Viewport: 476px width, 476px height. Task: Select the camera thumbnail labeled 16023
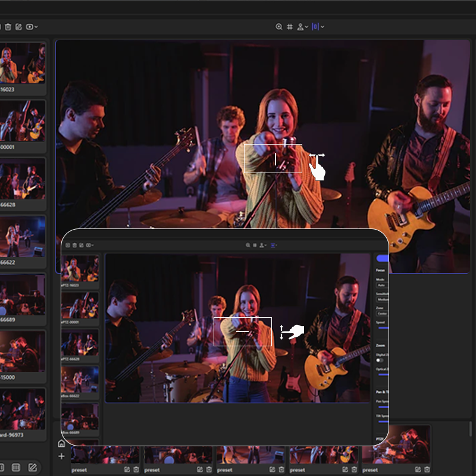(23, 63)
